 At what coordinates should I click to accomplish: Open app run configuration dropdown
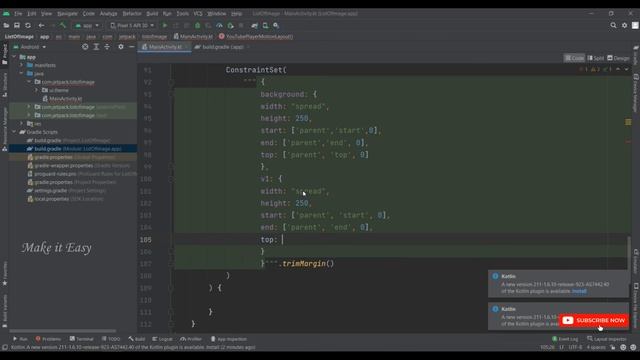point(87,25)
